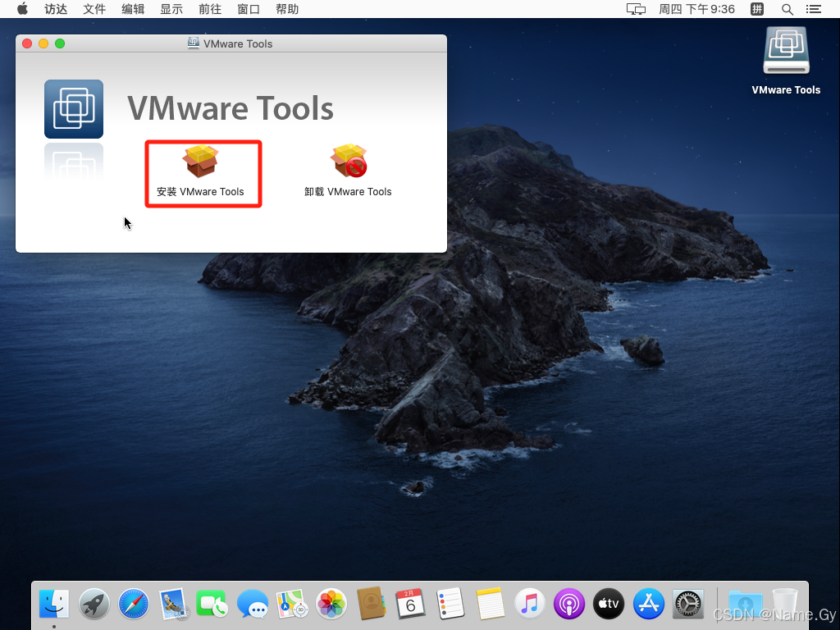The width and height of the screenshot is (840, 630).
Task: Open the 帮助 menu
Action: (x=287, y=9)
